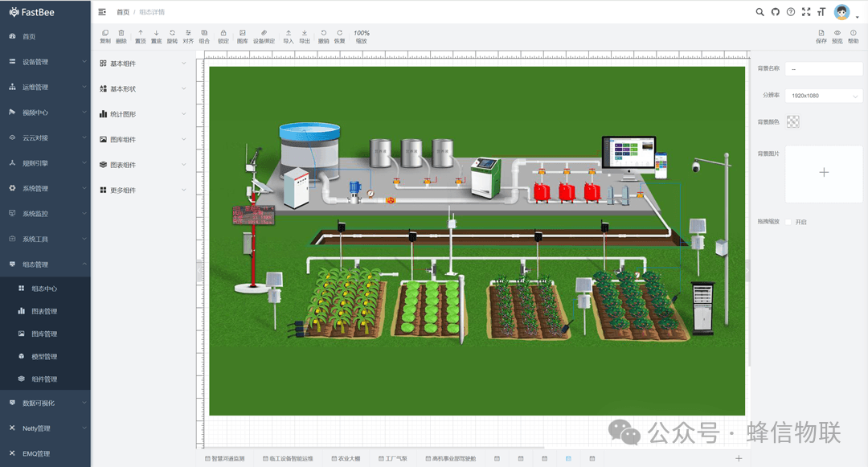Switch to the 农业大棚 page tab
The width and height of the screenshot is (868, 467).
click(346, 459)
